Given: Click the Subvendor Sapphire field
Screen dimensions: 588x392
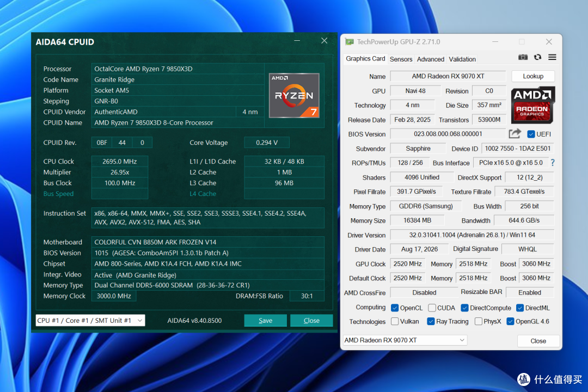Looking at the screenshot, I should coord(418,149).
